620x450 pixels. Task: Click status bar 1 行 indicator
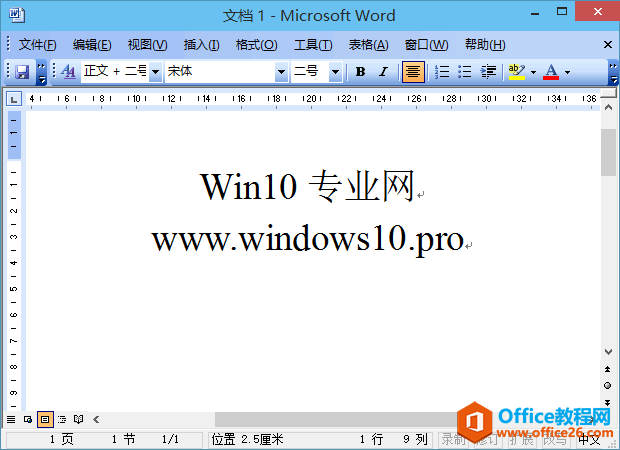(x=371, y=439)
